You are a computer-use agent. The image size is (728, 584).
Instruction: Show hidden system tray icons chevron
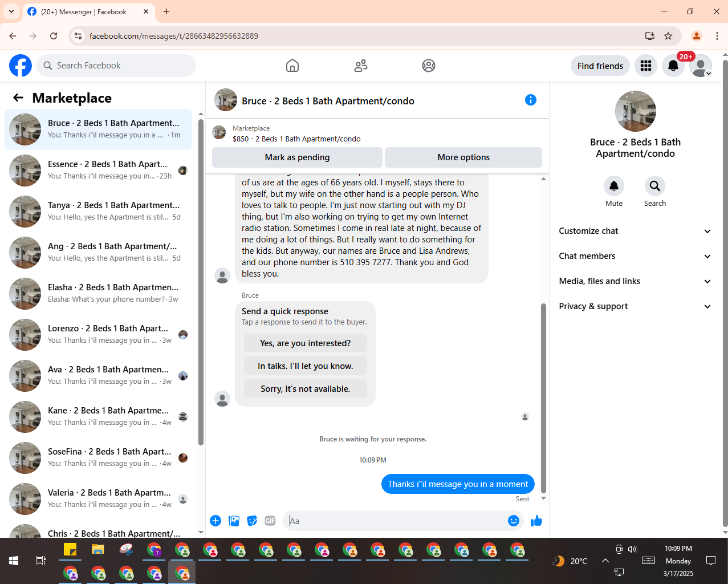pos(605,561)
